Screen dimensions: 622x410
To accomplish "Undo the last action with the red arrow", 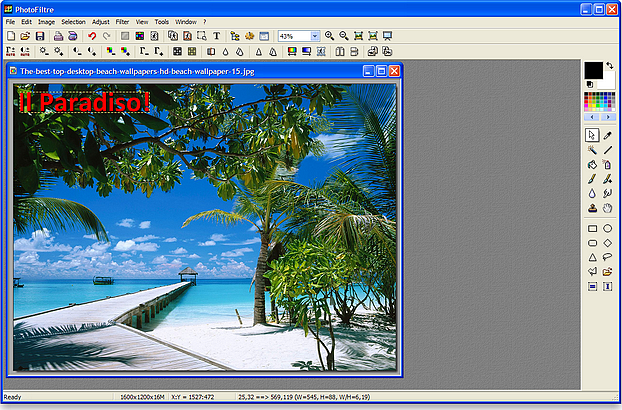I will pos(92,36).
